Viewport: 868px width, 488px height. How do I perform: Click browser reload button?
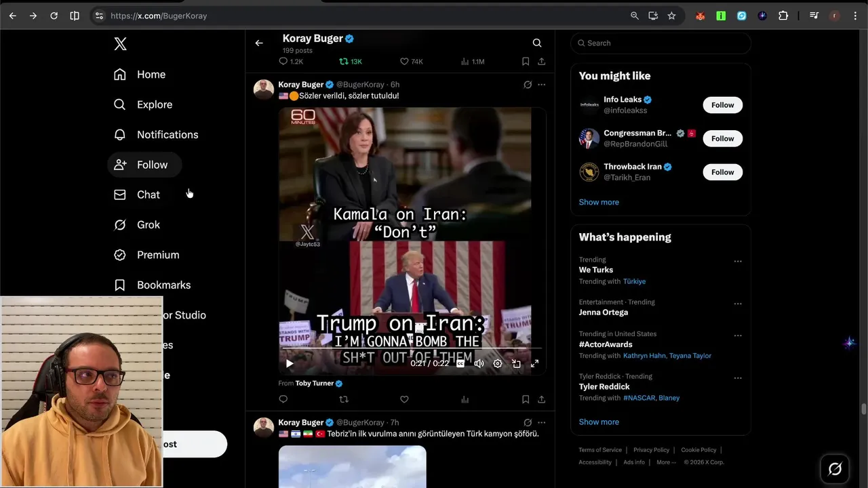(54, 16)
